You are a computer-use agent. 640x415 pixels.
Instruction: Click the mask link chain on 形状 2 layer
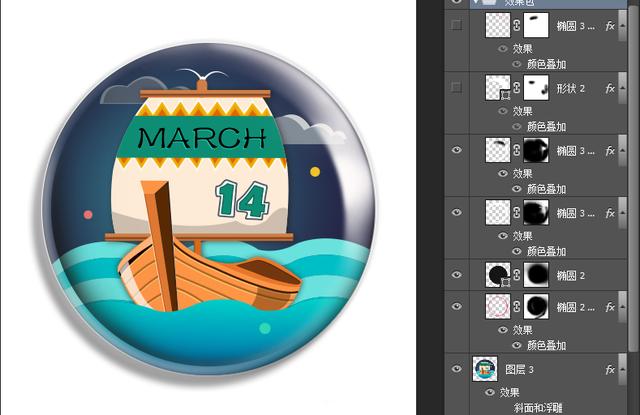[x=517, y=88]
